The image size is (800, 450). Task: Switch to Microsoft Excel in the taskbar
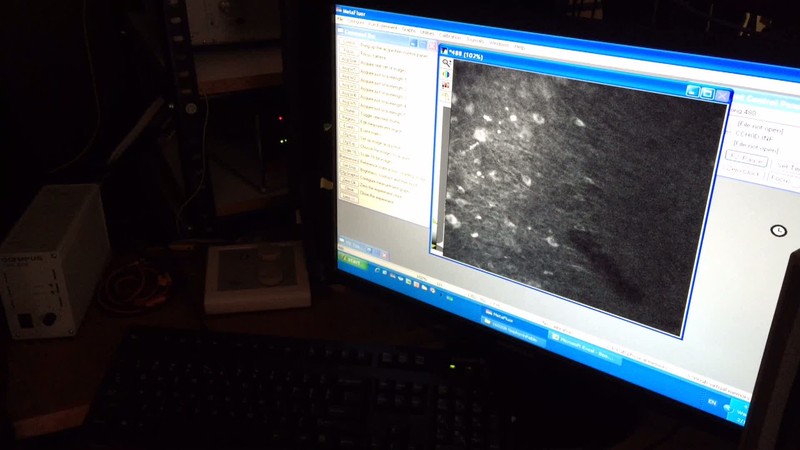(585, 348)
